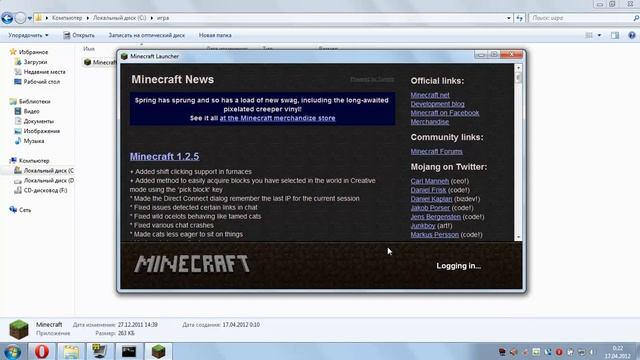Open Daniel Kaplan's Twitter link

pyautogui.click(x=431, y=199)
